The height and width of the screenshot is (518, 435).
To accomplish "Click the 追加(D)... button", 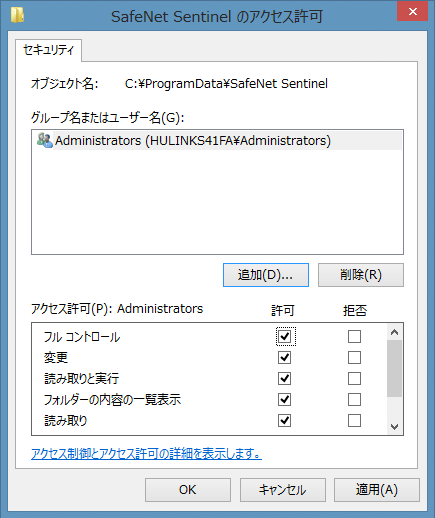I will pyautogui.click(x=266, y=275).
